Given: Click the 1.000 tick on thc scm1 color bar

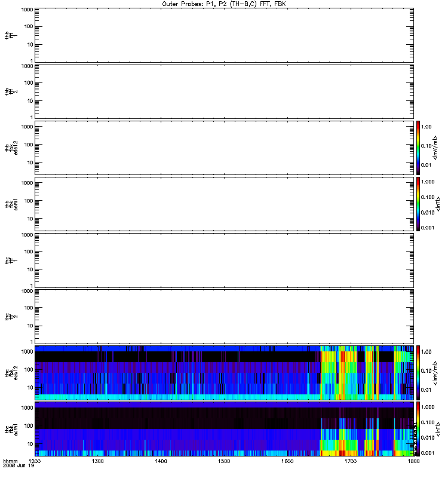Looking at the screenshot, I should [428, 407].
